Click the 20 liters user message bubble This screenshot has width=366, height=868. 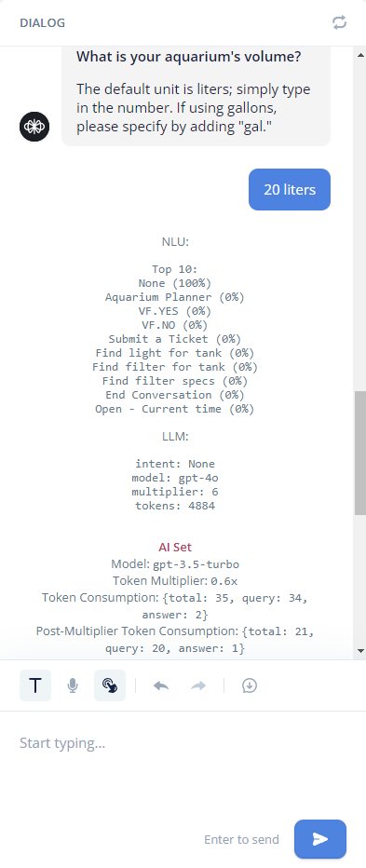[x=290, y=189]
